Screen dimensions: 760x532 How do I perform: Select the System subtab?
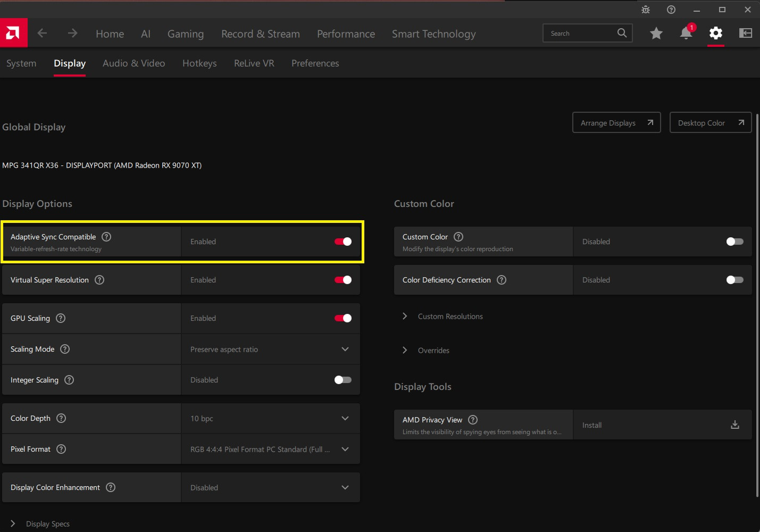coord(21,63)
